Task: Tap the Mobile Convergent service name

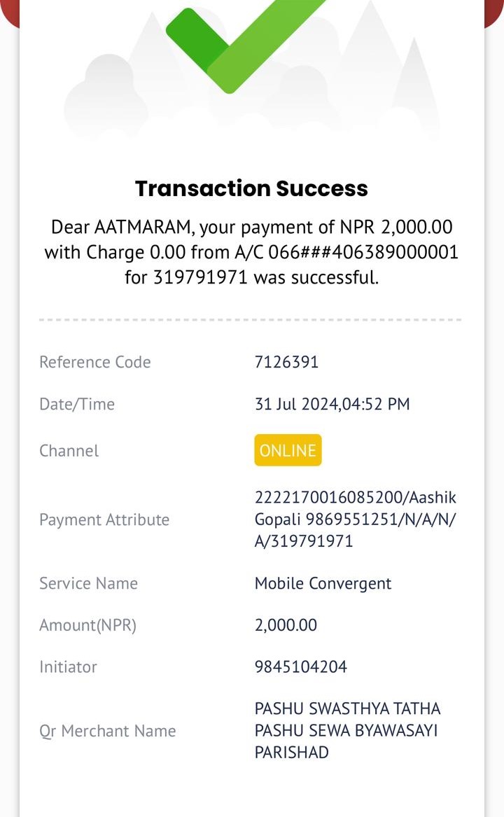Action: point(323,584)
